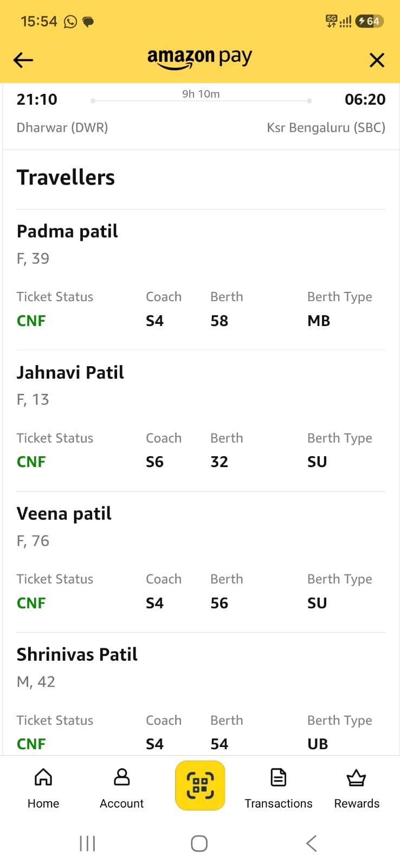The height and width of the screenshot is (868, 400).
Task: Open the QR scan button
Action: (x=200, y=785)
